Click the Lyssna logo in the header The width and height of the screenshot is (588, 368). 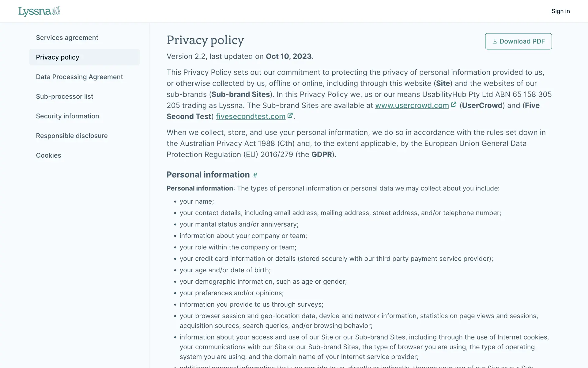39,11
